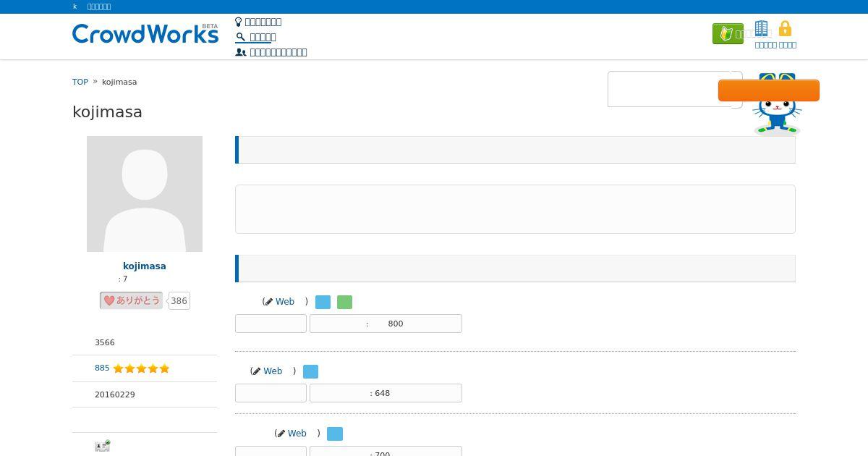This screenshot has height=456, width=868.
Task: Click the blue tag on the second job
Action: pyautogui.click(x=310, y=372)
